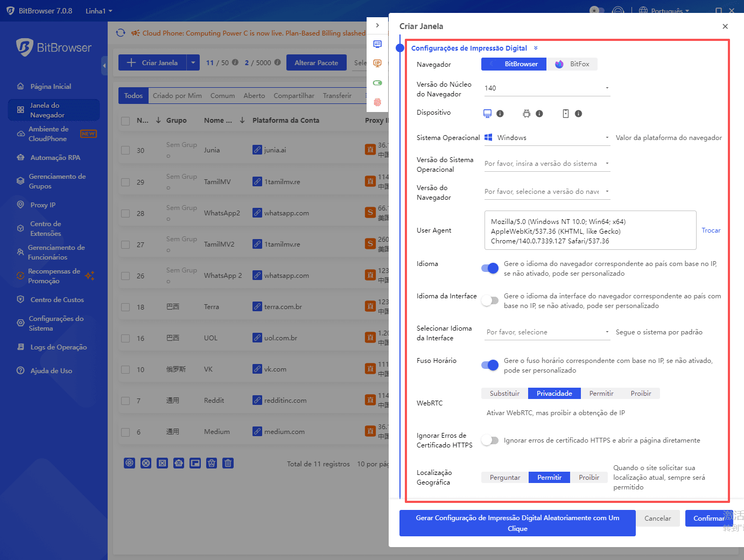Enable the Idioma da Interface toggle

coord(490,300)
